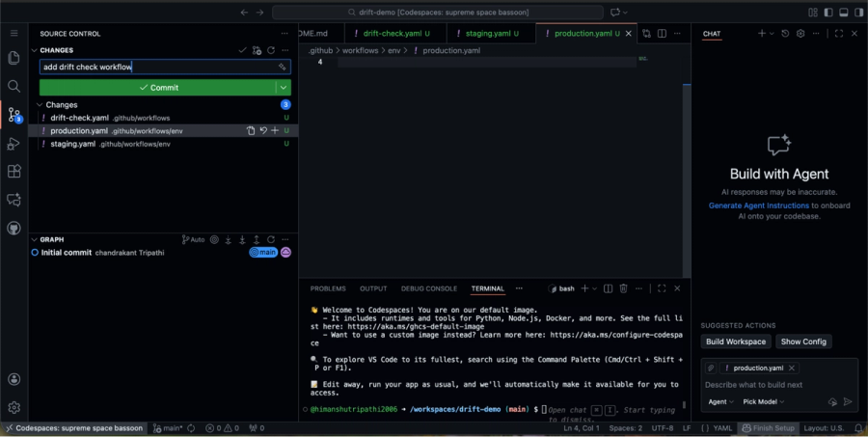Toggle secondary side bar layout button
The image size is (868, 437).
pos(858,13)
